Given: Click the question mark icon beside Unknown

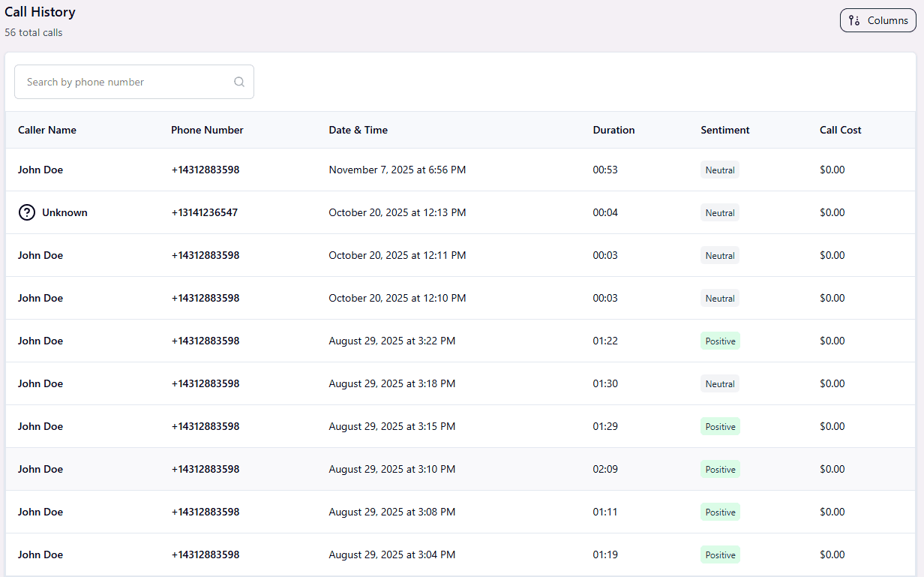Looking at the screenshot, I should (26, 212).
